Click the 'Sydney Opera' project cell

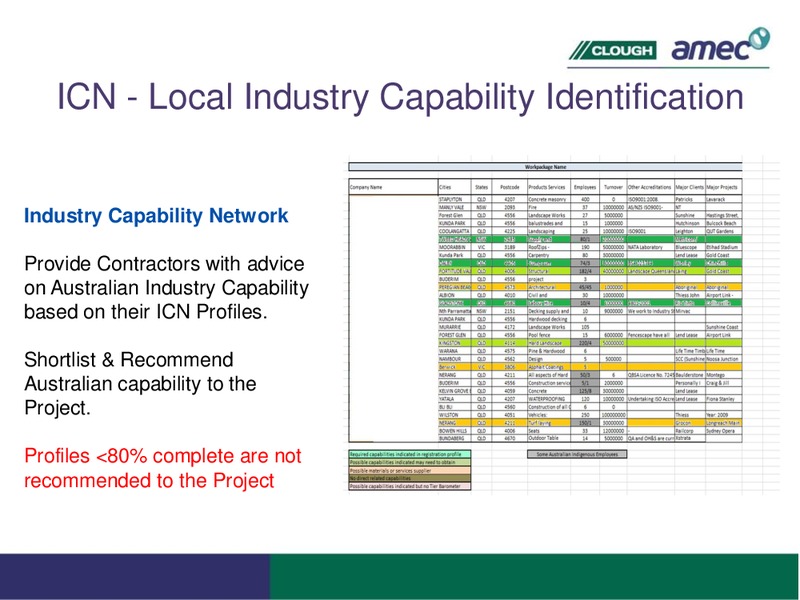(x=723, y=431)
